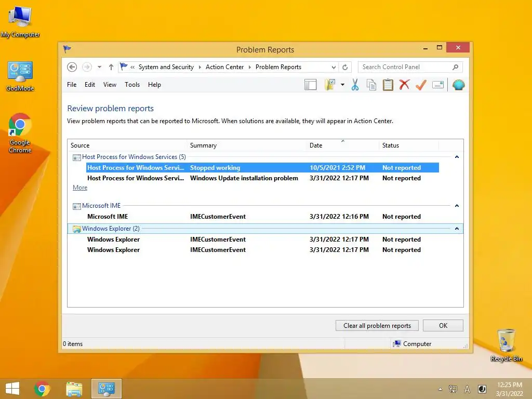Click the Copy toolbar icon
The image size is (532, 399).
(371, 85)
